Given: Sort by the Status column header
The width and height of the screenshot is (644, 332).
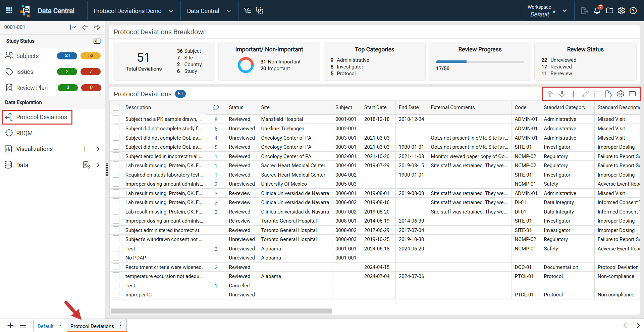Looking at the screenshot, I should (x=236, y=107).
